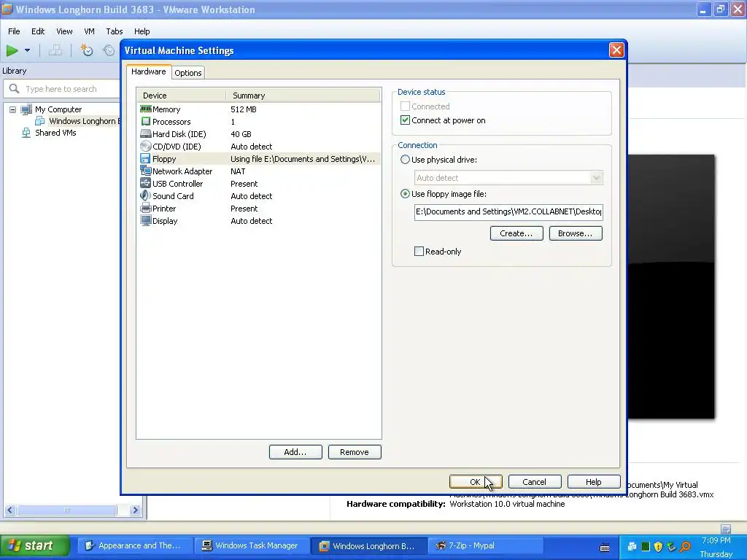Click the Floppy disk icon

146,158
